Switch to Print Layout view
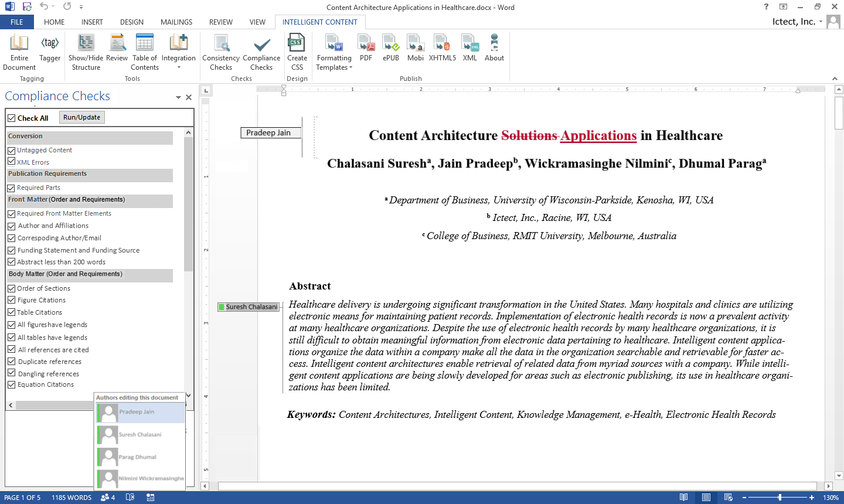 coord(706,498)
